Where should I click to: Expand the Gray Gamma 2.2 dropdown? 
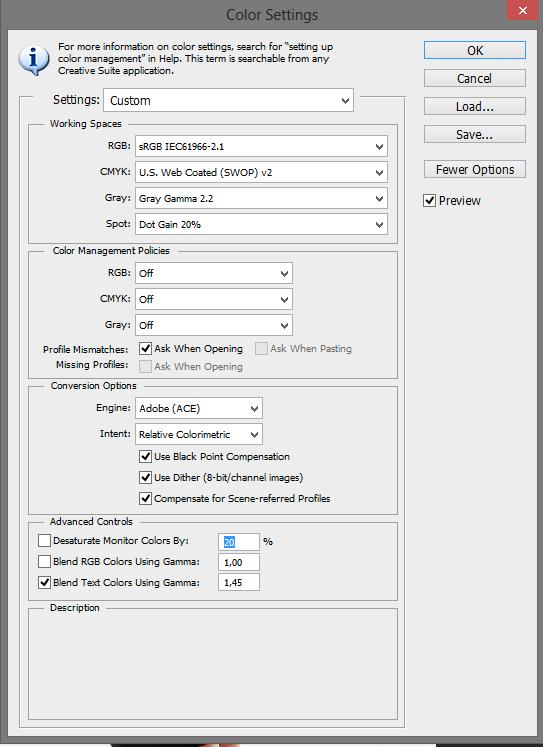[x=261, y=198]
